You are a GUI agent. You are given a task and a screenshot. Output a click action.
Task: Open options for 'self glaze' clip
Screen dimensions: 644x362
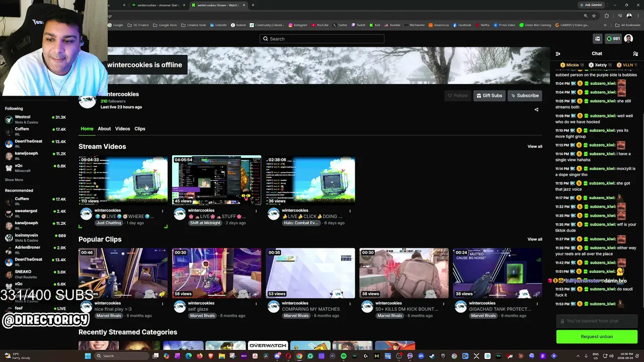pyautogui.click(x=256, y=304)
